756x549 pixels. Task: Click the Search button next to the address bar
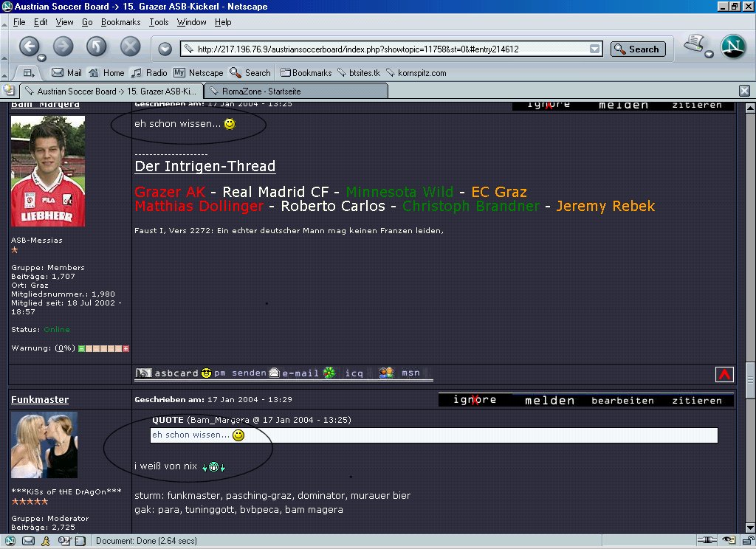coord(638,49)
